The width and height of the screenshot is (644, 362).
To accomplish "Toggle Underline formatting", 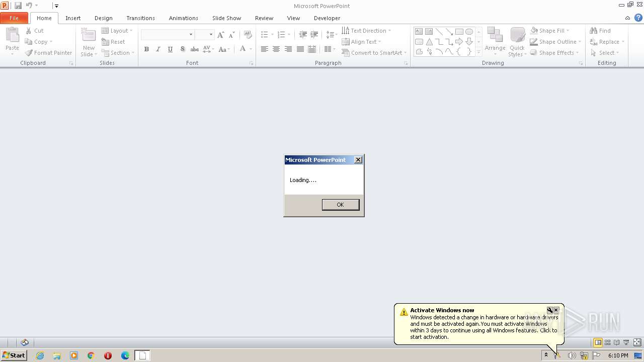I will [170, 49].
